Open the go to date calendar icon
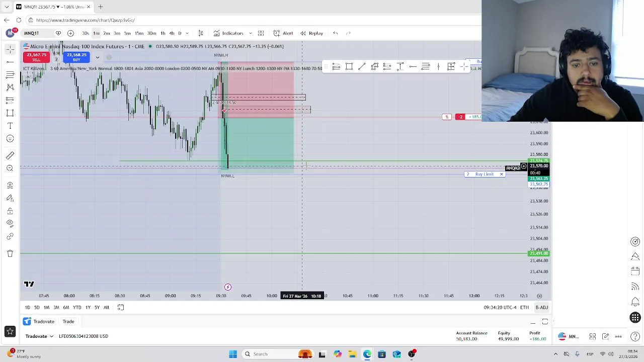This screenshot has width=644, height=362. tap(121, 307)
